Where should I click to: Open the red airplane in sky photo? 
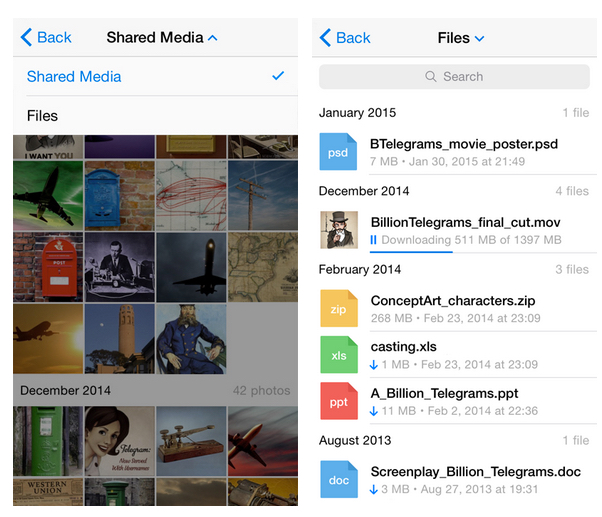click(x=263, y=441)
